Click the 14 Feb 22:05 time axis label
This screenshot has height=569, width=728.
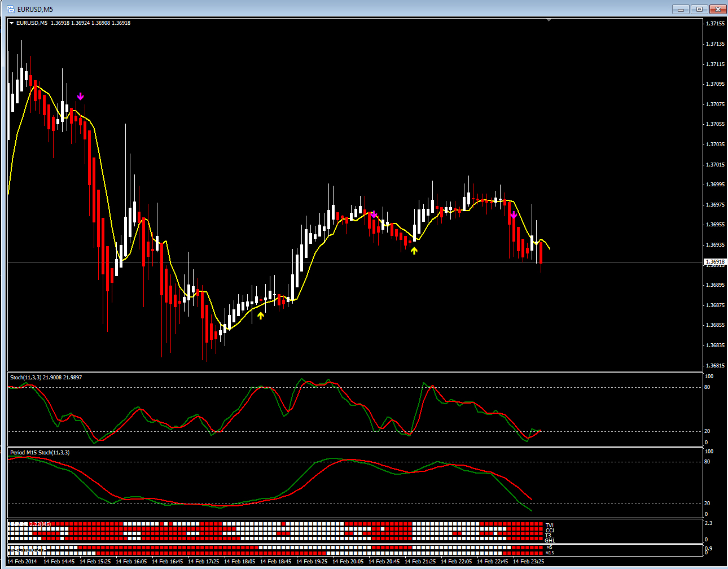456,562
